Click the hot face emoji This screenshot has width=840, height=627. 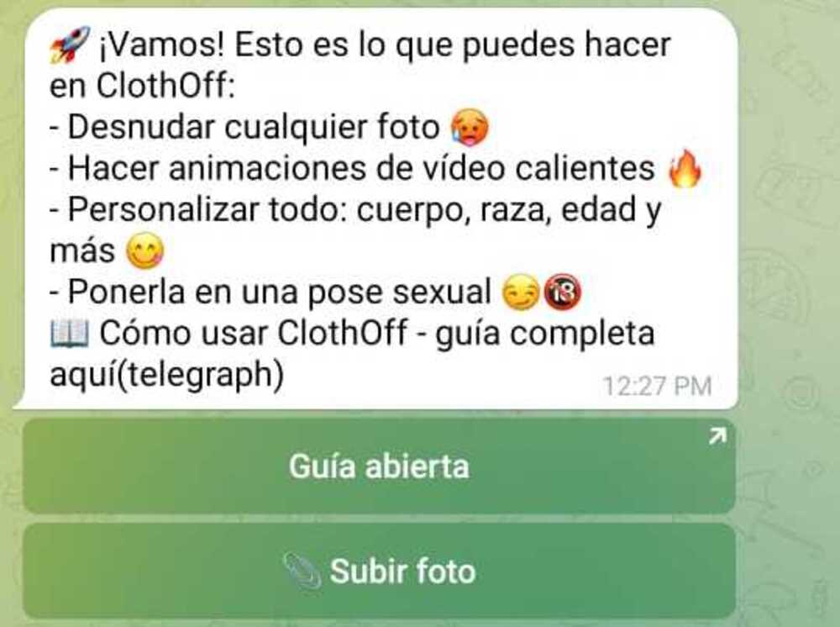470,128
